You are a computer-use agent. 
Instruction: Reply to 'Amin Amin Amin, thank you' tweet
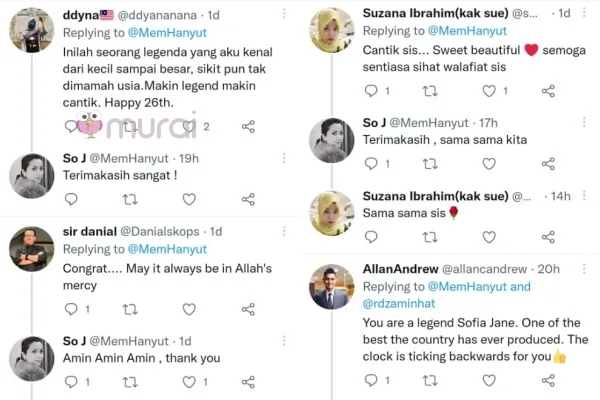point(72,383)
